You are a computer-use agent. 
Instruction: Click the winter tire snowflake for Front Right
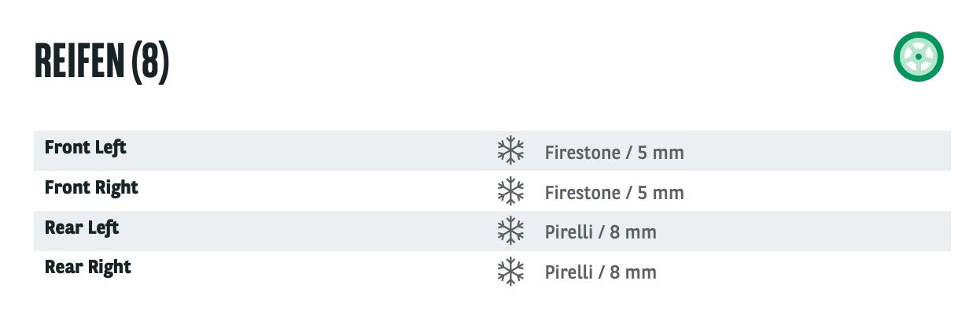[x=510, y=190]
